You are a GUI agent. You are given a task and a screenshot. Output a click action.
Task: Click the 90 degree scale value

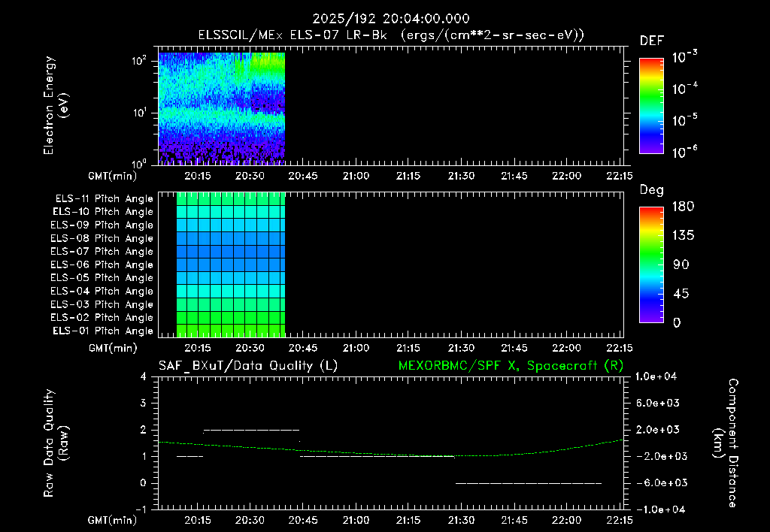click(681, 264)
